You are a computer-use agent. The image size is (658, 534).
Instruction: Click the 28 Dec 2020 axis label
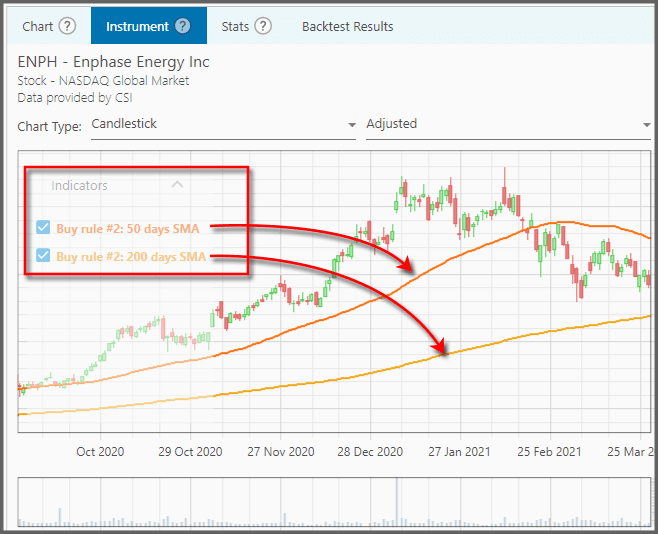point(370,452)
